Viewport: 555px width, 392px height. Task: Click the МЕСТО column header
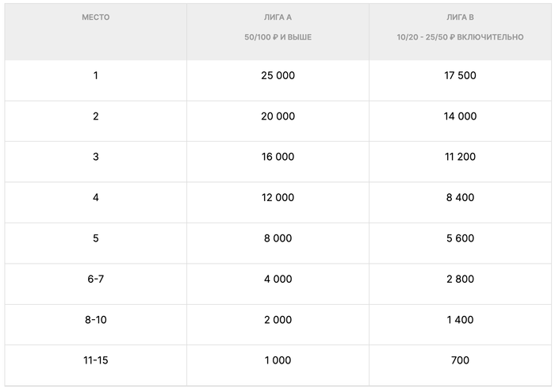tap(96, 17)
